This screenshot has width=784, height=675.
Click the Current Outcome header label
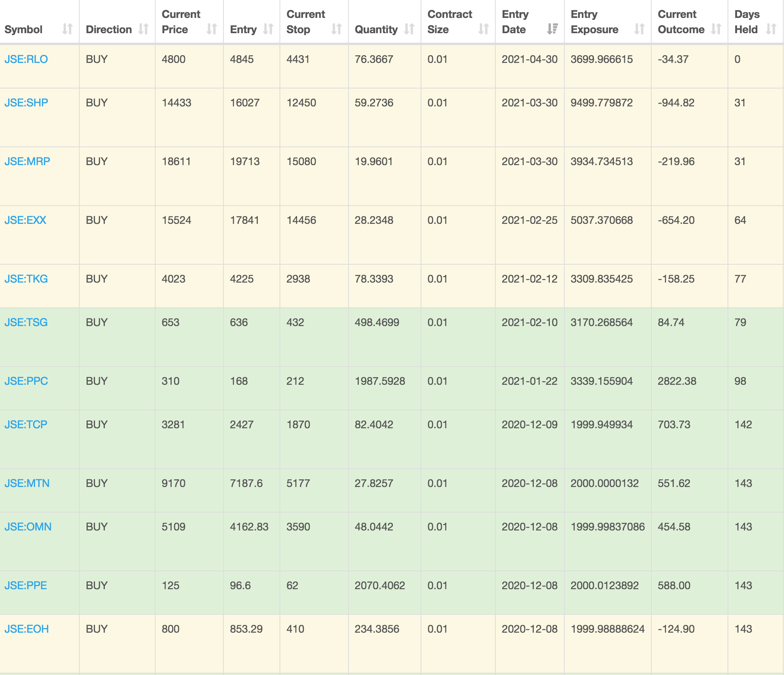pos(681,22)
